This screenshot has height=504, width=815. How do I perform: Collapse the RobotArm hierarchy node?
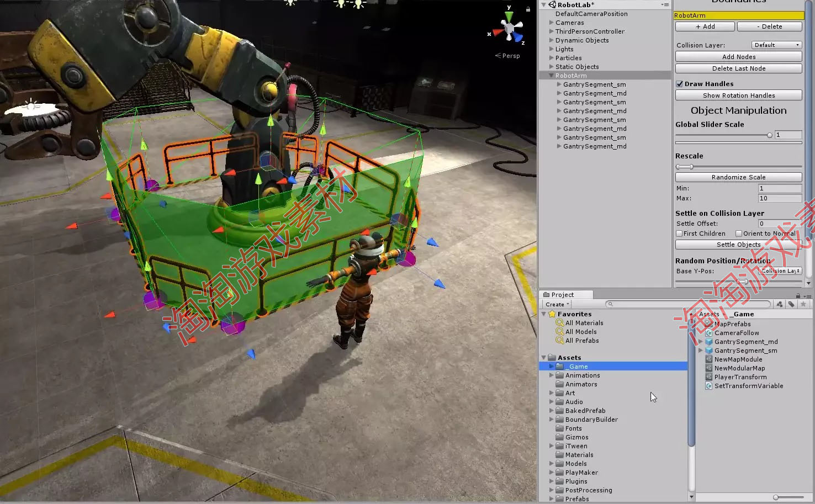pyautogui.click(x=551, y=76)
